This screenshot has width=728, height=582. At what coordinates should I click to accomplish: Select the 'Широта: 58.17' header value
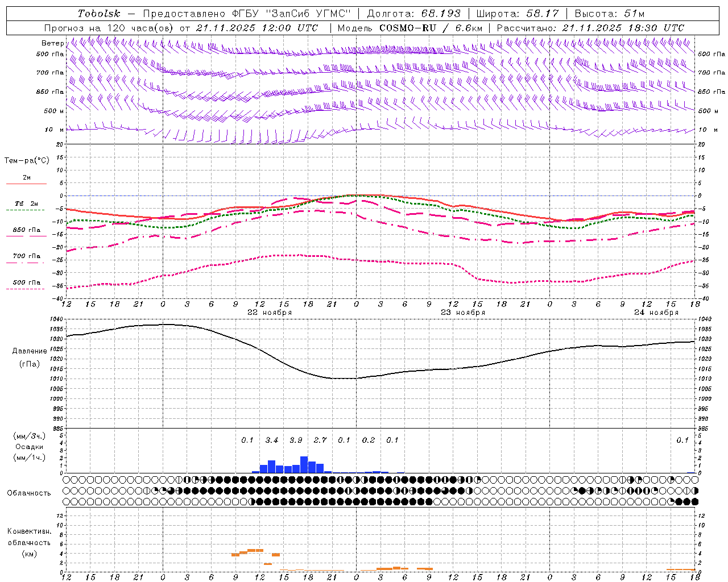pos(518,14)
